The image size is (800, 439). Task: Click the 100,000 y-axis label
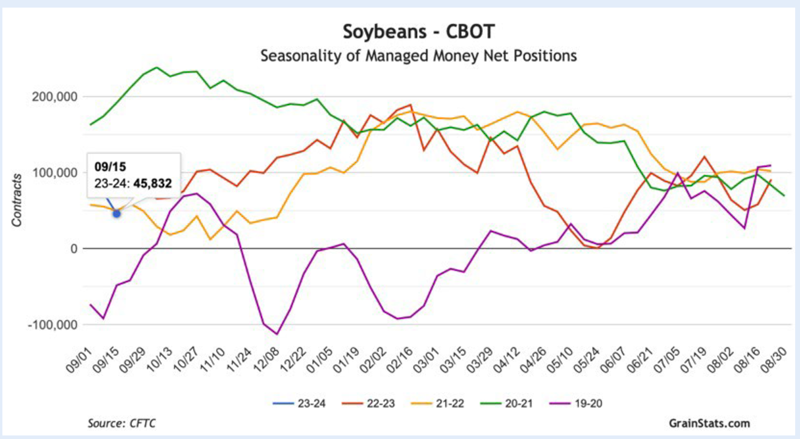click(x=55, y=173)
